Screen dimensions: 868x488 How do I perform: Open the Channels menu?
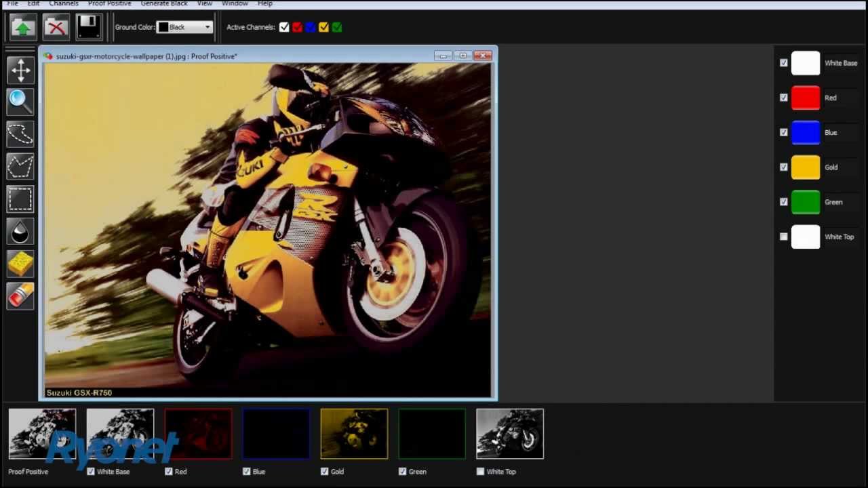[64, 3]
